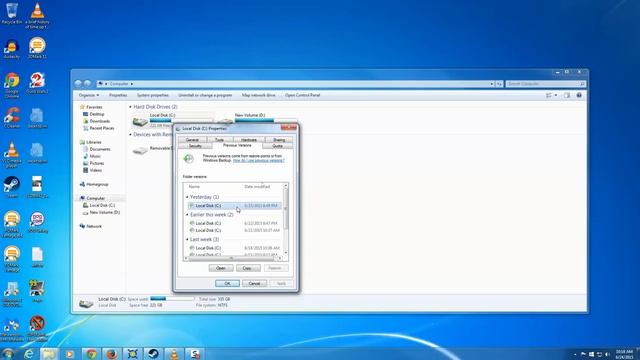Image resolution: width=640 pixels, height=360 pixels.
Task: Open Windows Media Player on taskbar
Action: pos(70,354)
